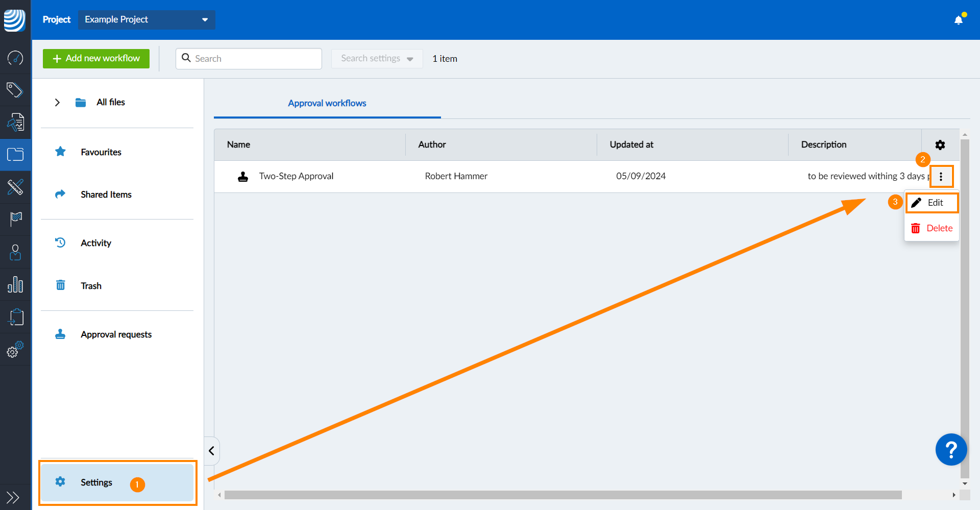The image size is (980, 510).
Task: Click the Project label in the header
Action: 57,19
